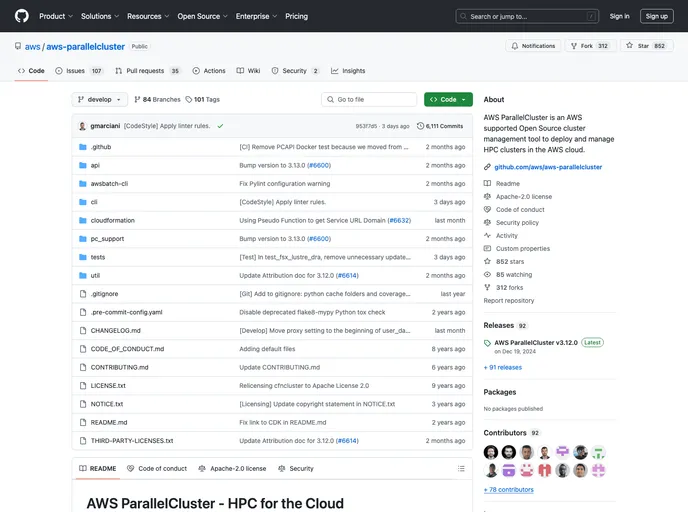Viewport: 688px width, 512px height.
Task: Click the release tag icon for v3.12.0
Action: tap(487, 343)
